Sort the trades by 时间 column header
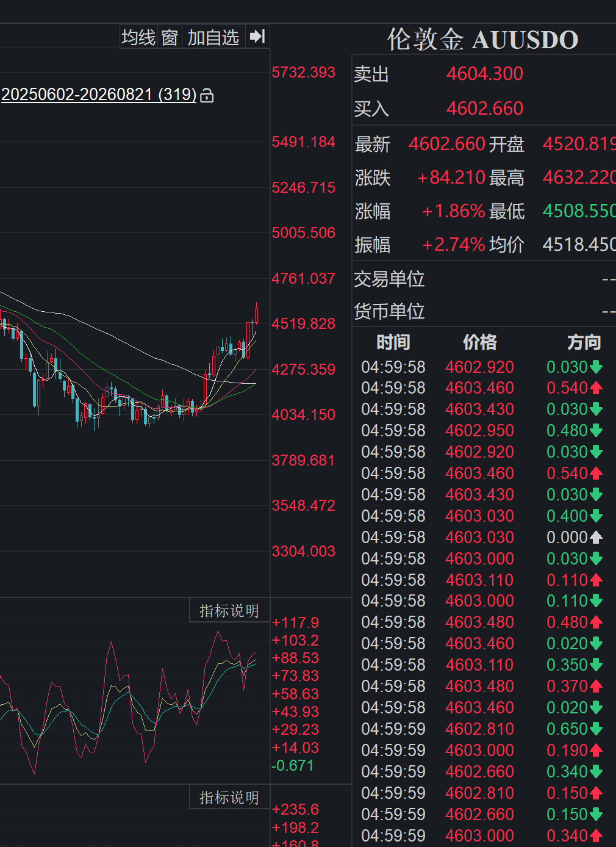 pos(393,342)
